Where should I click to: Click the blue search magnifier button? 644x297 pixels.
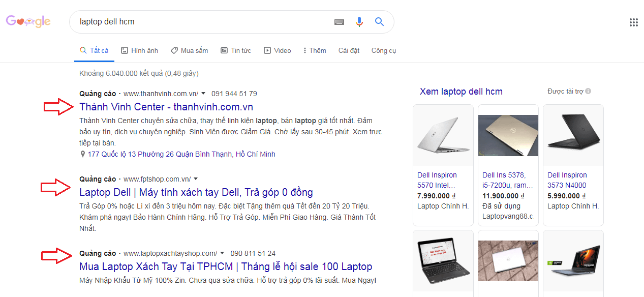379,22
